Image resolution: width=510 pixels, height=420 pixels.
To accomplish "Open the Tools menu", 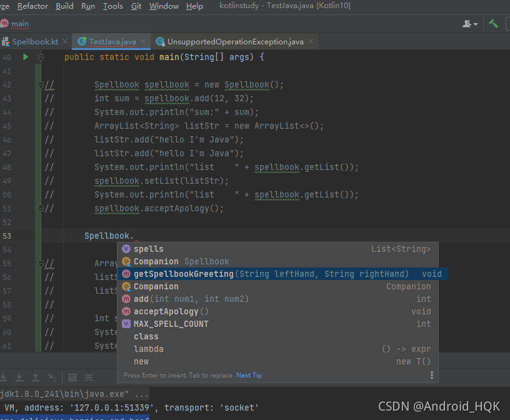I will click(x=113, y=6).
